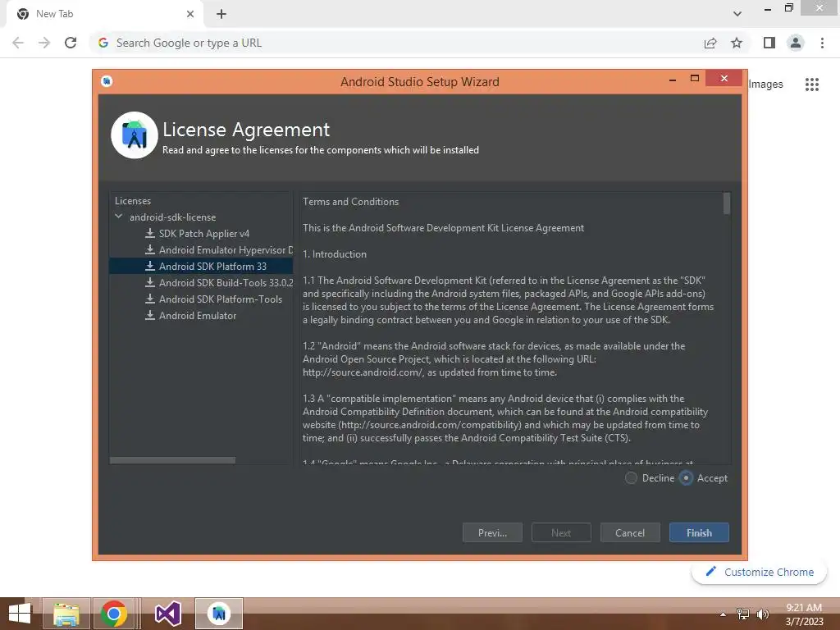Switch to Chrome from the taskbar
The height and width of the screenshot is (630, 840).
[114, 614]
